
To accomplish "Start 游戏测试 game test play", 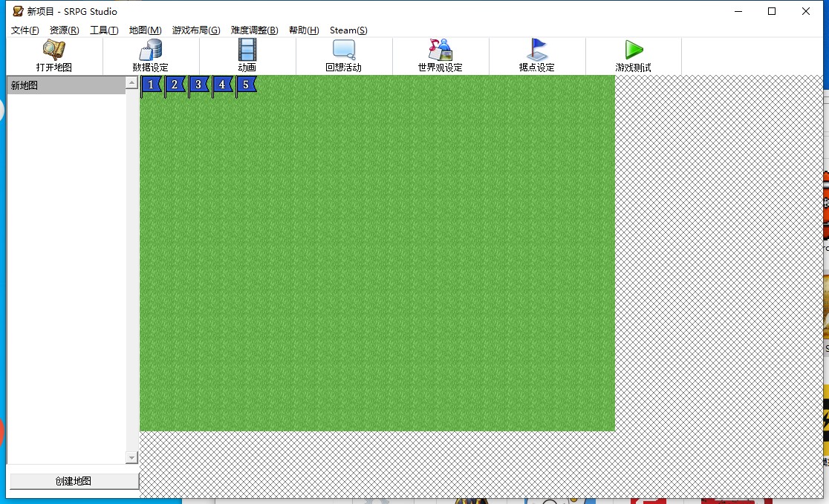I will point(634,56).
